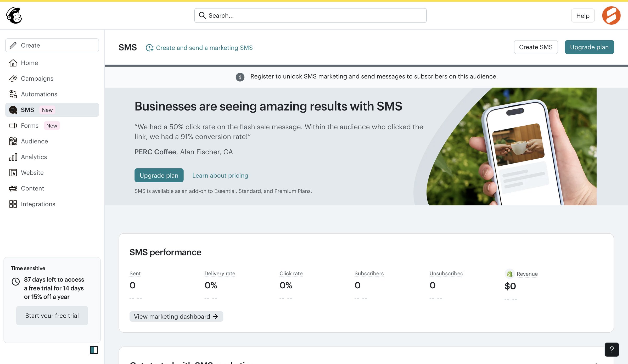Open the Home menu item
Image resolution: width=628 pixels, height=364 pixels.
click(x=52, y=63)
